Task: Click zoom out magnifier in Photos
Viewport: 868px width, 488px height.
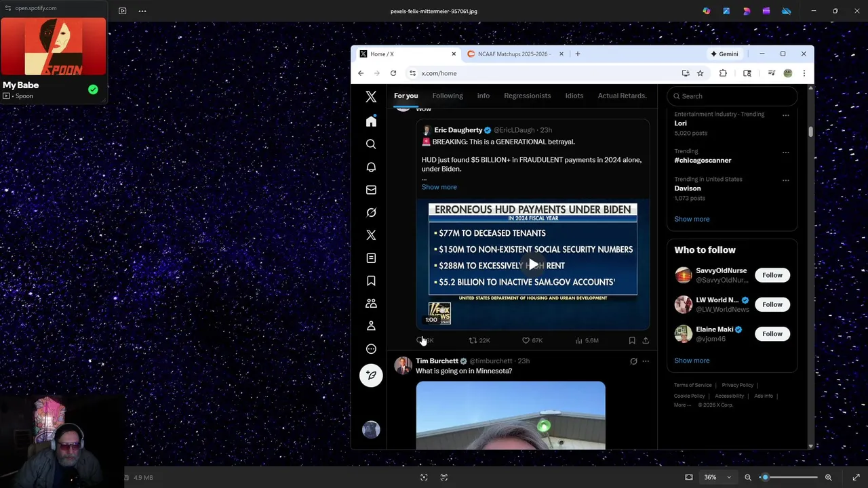Action: (748, 477)
